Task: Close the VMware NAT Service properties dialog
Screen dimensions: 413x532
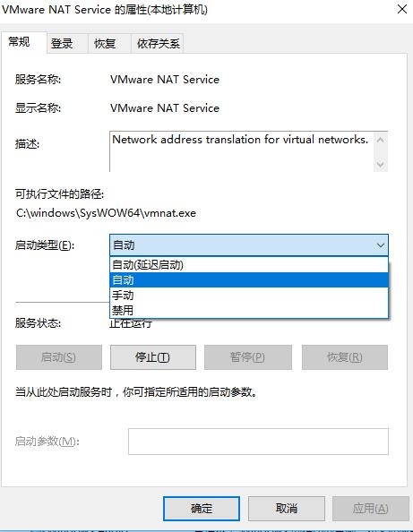Action: click(401, 9)
